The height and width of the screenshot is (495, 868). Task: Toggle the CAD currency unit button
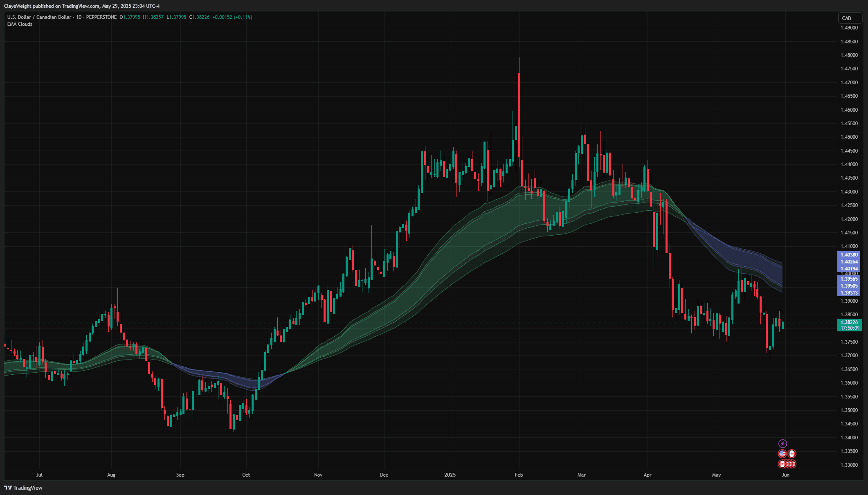tap(846, 18)
